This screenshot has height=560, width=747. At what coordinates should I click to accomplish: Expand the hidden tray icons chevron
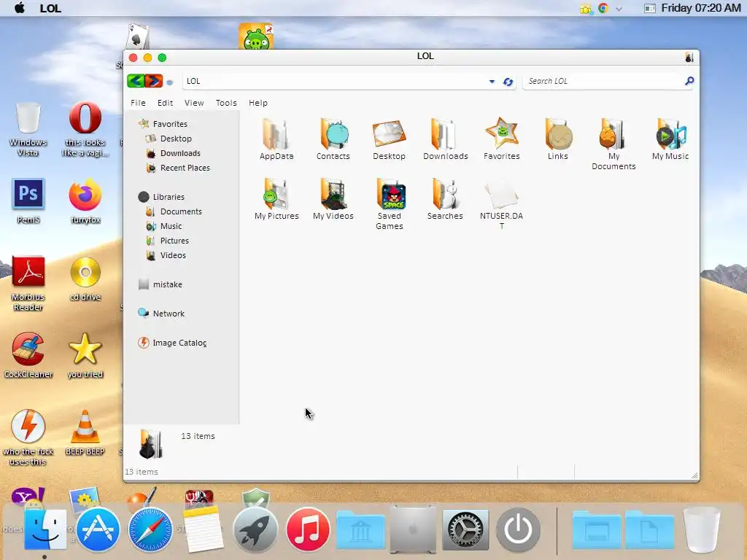click(x=619, y=9)
